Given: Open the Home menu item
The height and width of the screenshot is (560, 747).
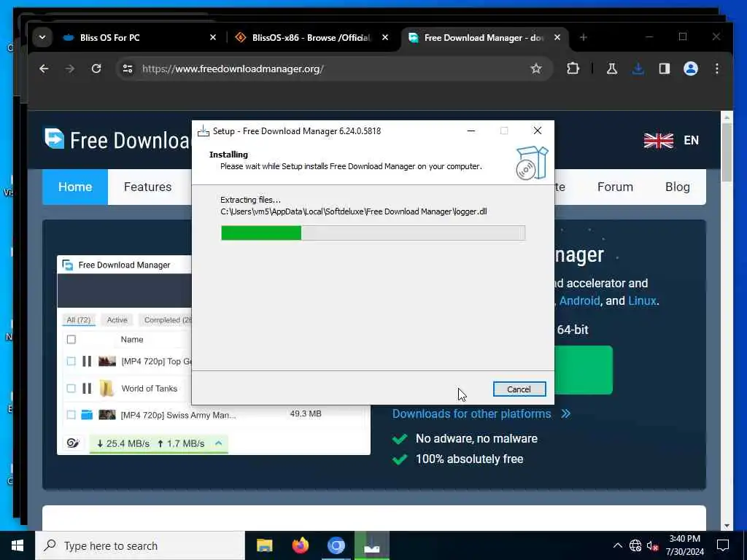Looking at the screenshot, I should (x=75, y=187).
